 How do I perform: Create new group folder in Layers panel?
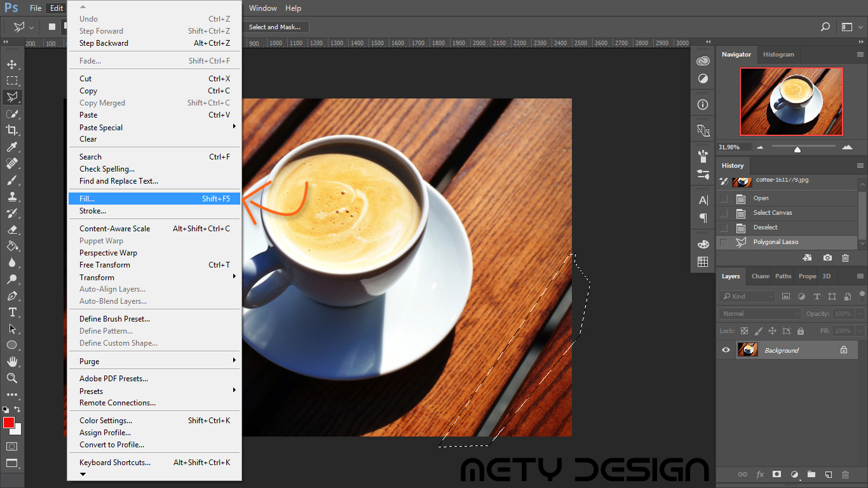click(811, 475)
